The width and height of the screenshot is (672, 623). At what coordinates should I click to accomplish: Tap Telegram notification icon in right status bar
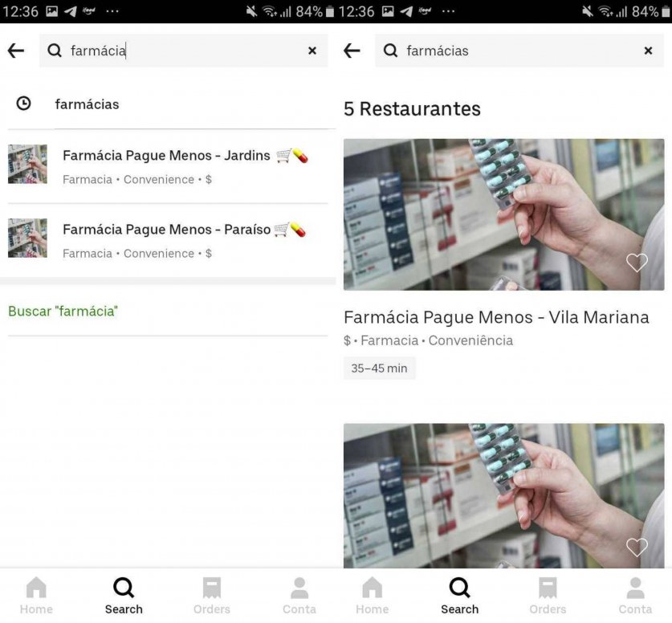[406, 11]
